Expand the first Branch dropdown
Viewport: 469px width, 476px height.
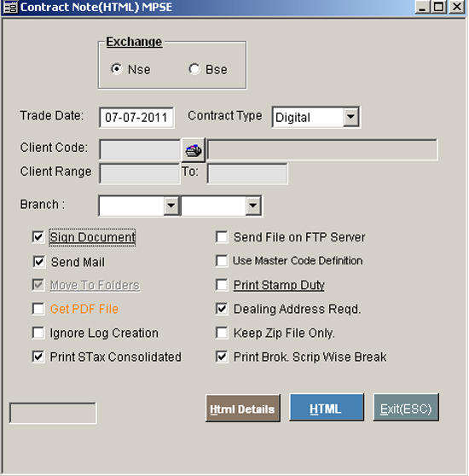(171, 206)
